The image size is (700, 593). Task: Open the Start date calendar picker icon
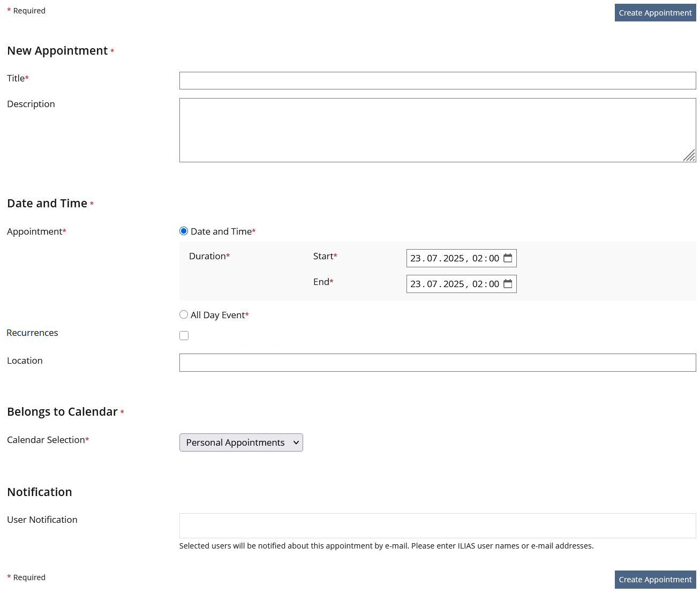click(x=508, y=258)
